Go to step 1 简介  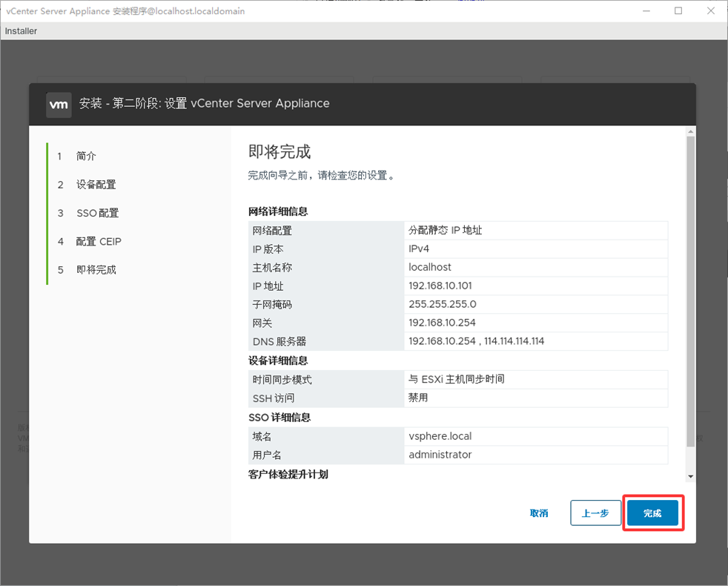(x=86, y=157)
